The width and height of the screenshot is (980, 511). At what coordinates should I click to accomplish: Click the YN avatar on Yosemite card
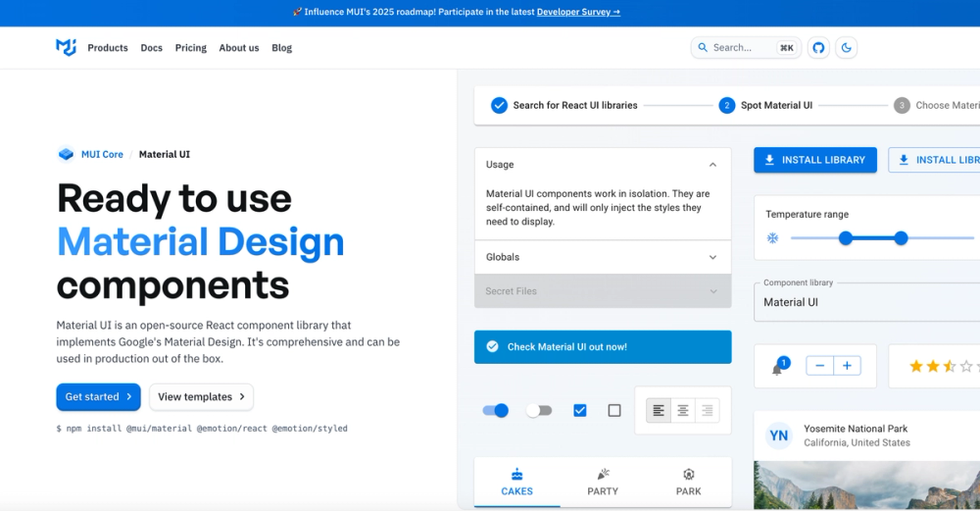779,435
